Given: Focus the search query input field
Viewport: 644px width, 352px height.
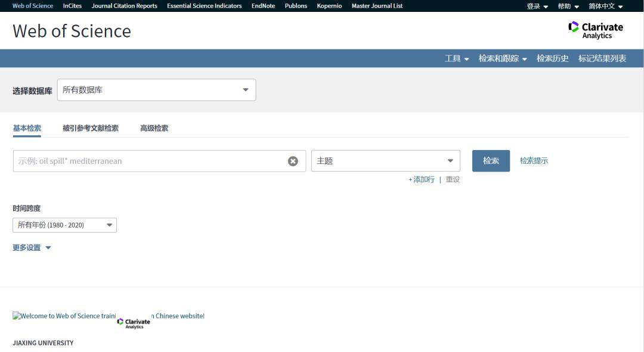Looking at the screenshot, I should 149,161.
